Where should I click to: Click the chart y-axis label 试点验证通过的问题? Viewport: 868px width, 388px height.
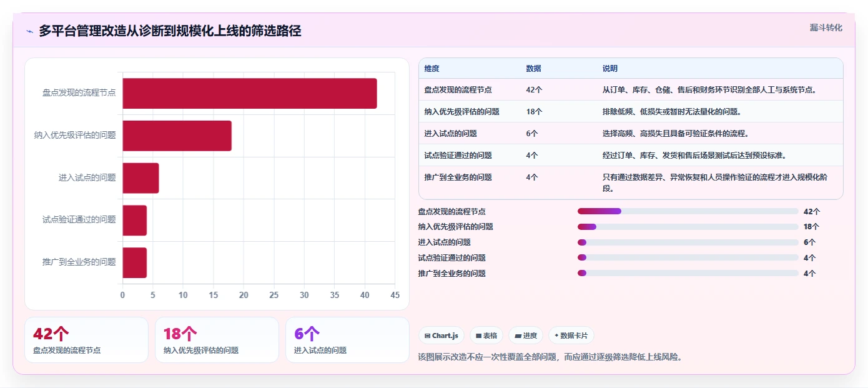click(x=79, y=219)
